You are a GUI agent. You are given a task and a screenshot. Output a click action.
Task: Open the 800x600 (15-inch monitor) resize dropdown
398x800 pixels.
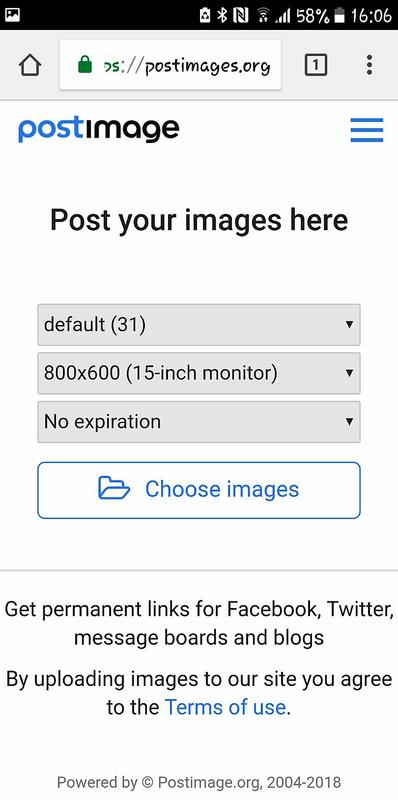point(199,373)
